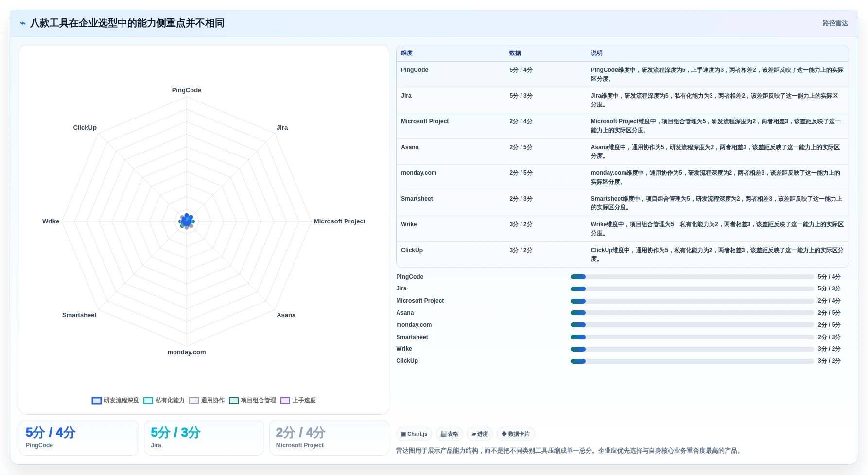
Task: Click the 路径雷达 label in header
Action: point(835,23)
